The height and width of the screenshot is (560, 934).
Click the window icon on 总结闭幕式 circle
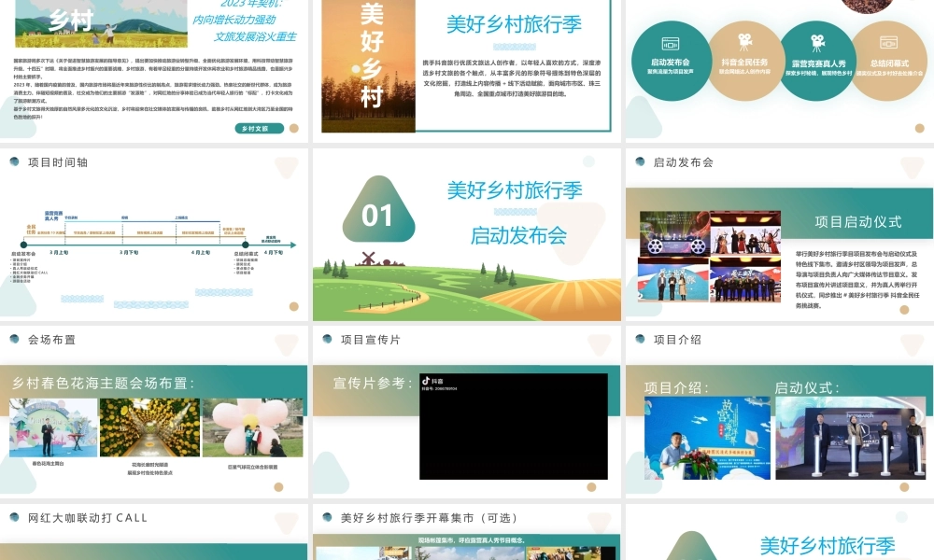point(889,43)
